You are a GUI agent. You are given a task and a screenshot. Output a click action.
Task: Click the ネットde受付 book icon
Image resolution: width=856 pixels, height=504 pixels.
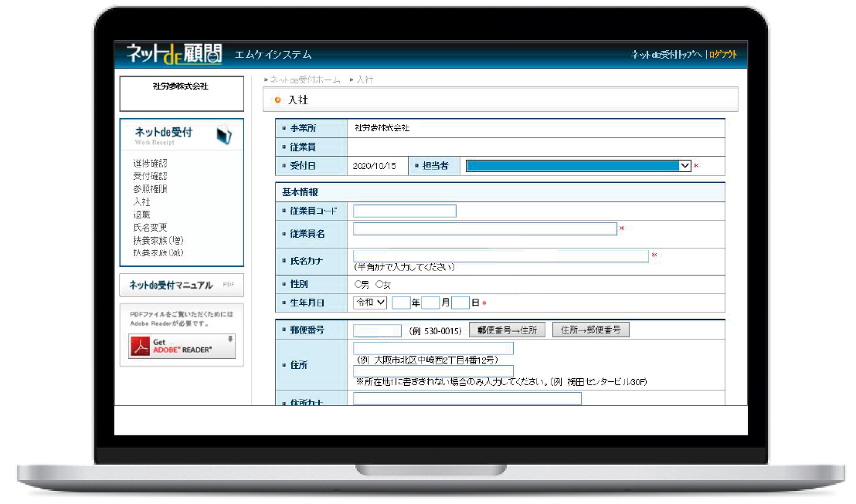tap(224, 135)
